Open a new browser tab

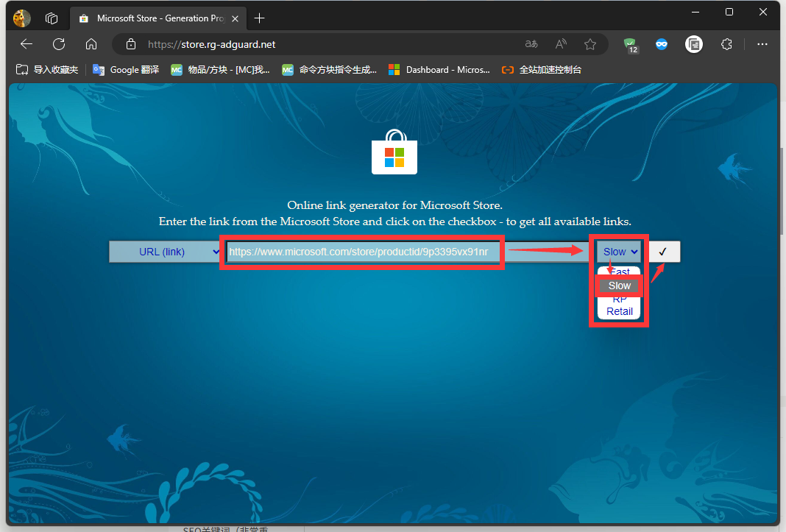[x=259, y=18]
